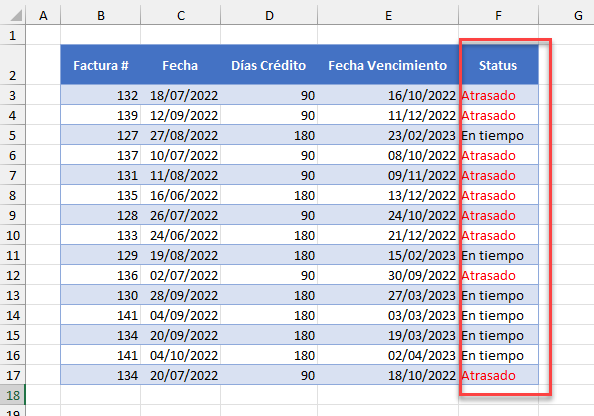Image resolution: width=594 pixels, height=416 pixels.
Task: Select column A header
Action: 43,16
